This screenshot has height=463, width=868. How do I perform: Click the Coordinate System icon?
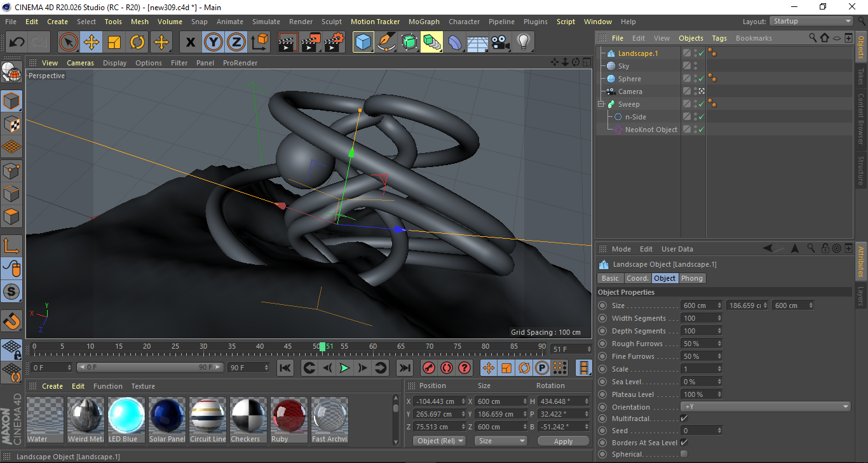coord(259,43)
